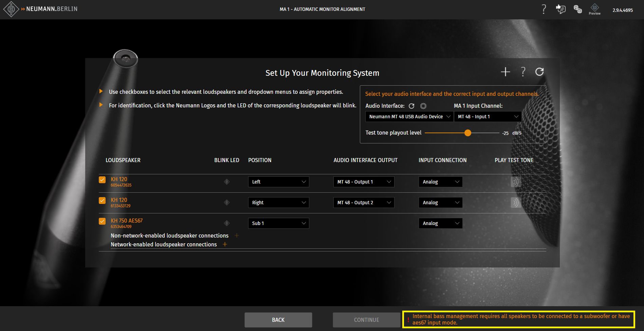Click the Neumann.Berlin logo
644x331 pixels.
coord(41,9)
